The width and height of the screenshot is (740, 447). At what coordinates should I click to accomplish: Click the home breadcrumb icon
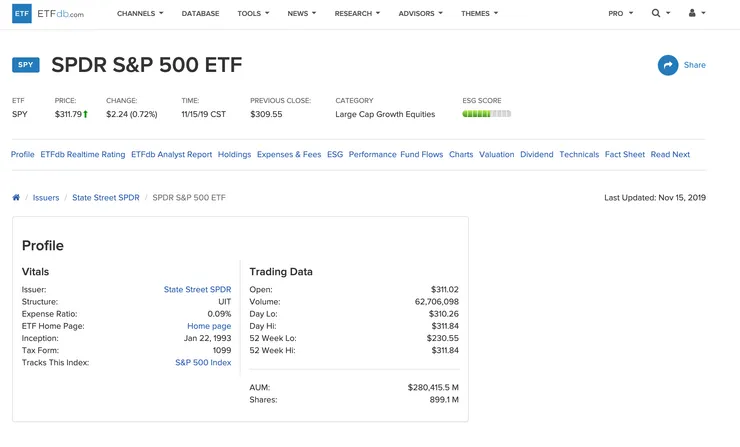point(16,198)
